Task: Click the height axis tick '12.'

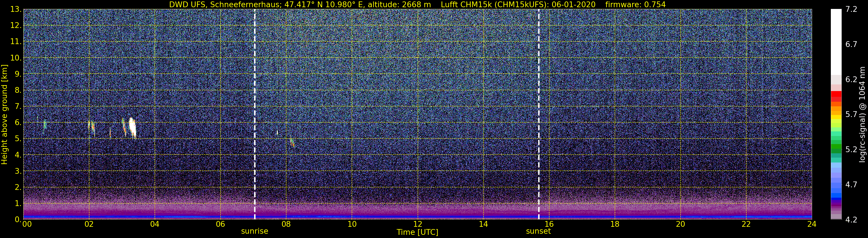Action: pos(16,26)
